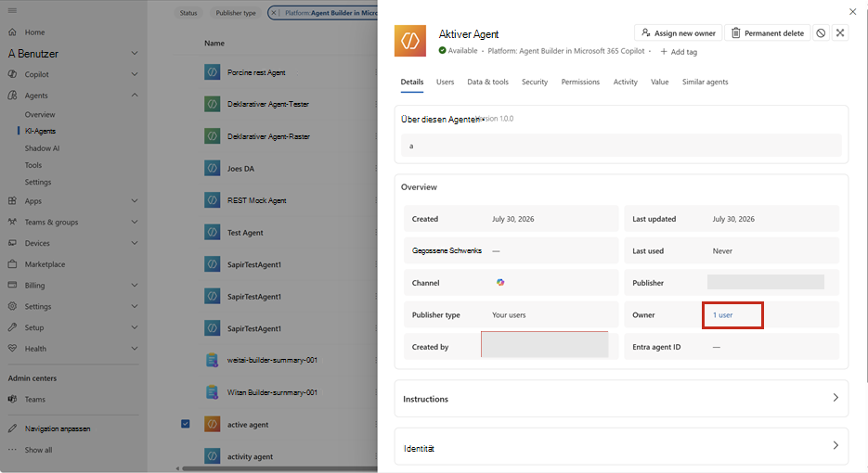This screenshot has height=473, width=868.
Task: Toggle the Status filter pill
Action: point(188,13)
